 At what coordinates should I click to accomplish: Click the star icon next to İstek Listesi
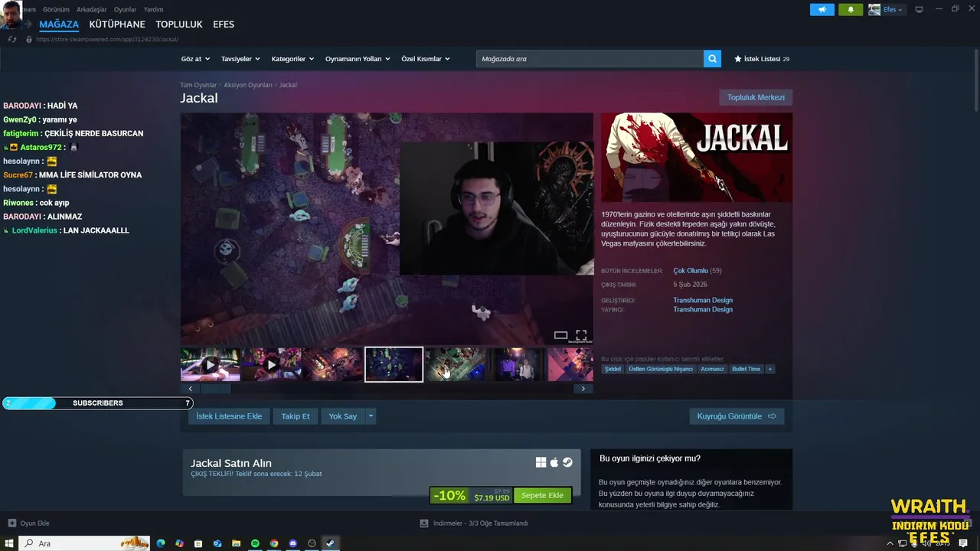738,59
